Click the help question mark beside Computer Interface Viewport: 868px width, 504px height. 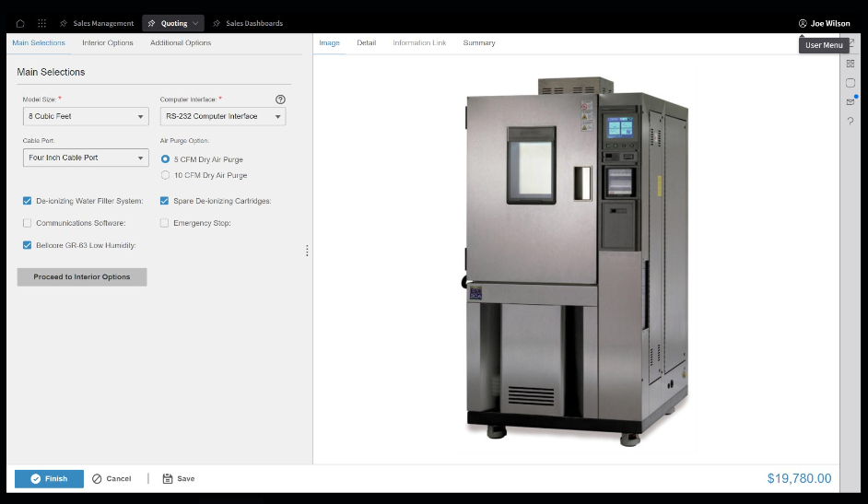(x=280, y=100)
